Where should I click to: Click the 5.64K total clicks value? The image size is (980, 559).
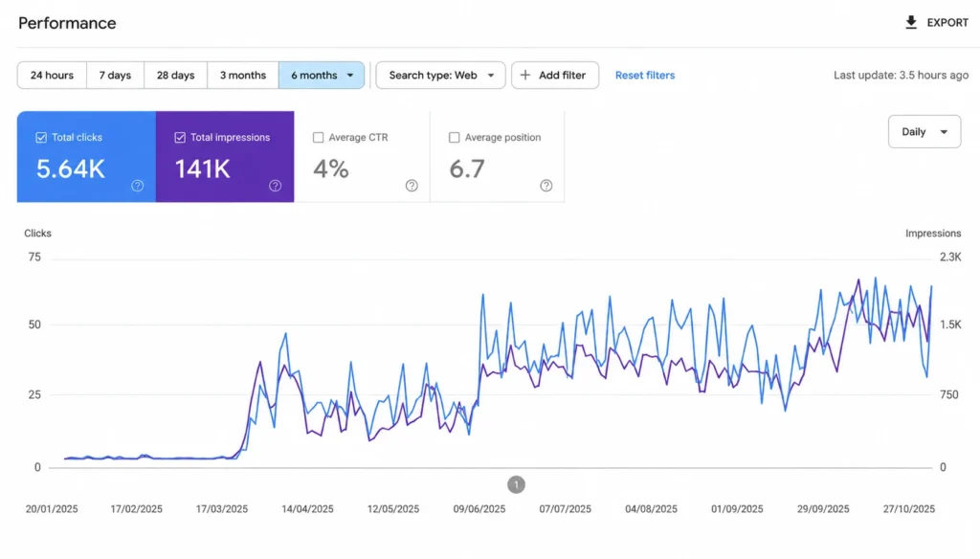pyautogui.click(x=71, y=169)
